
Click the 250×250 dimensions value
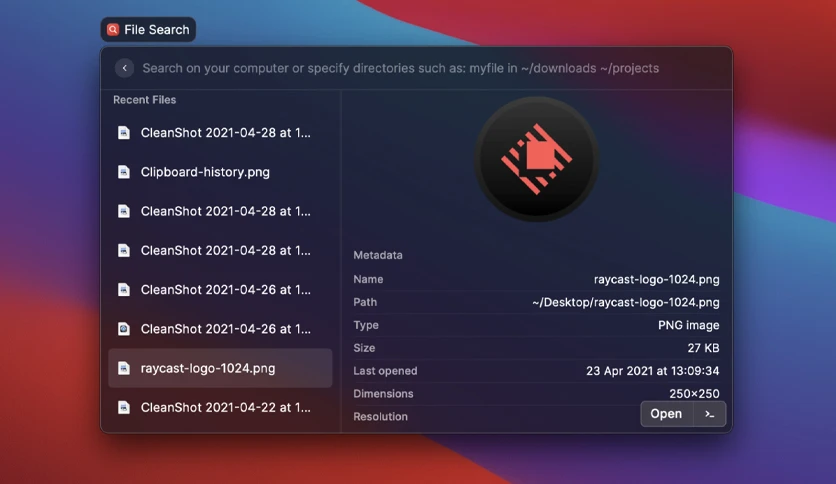694,394
